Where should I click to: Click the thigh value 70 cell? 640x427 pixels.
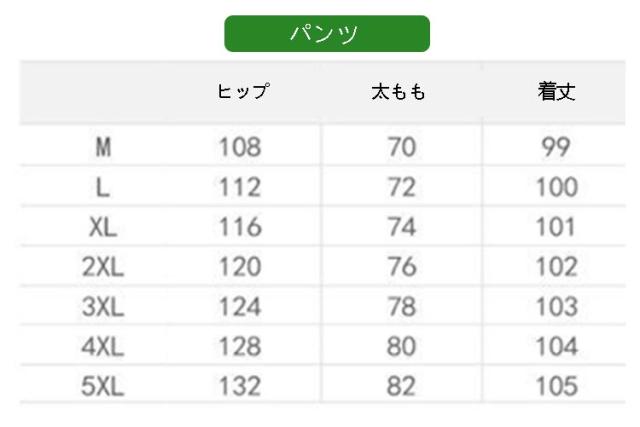click(x=401, y=148)
